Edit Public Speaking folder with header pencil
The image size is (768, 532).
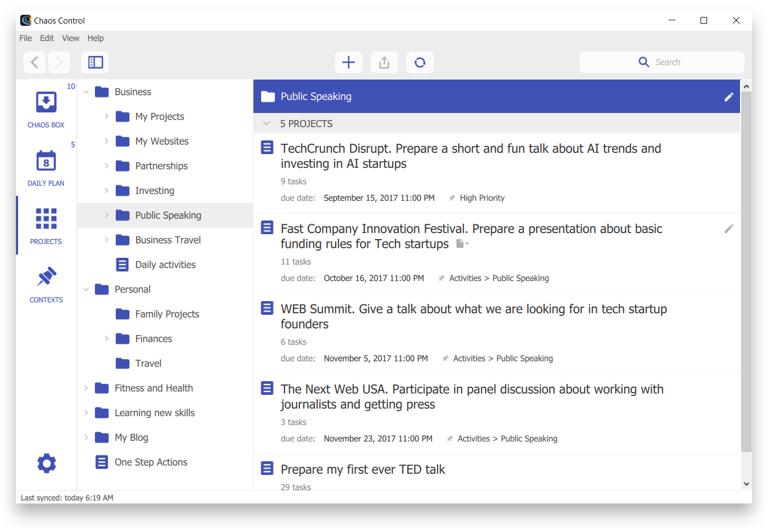coord(729,97)
